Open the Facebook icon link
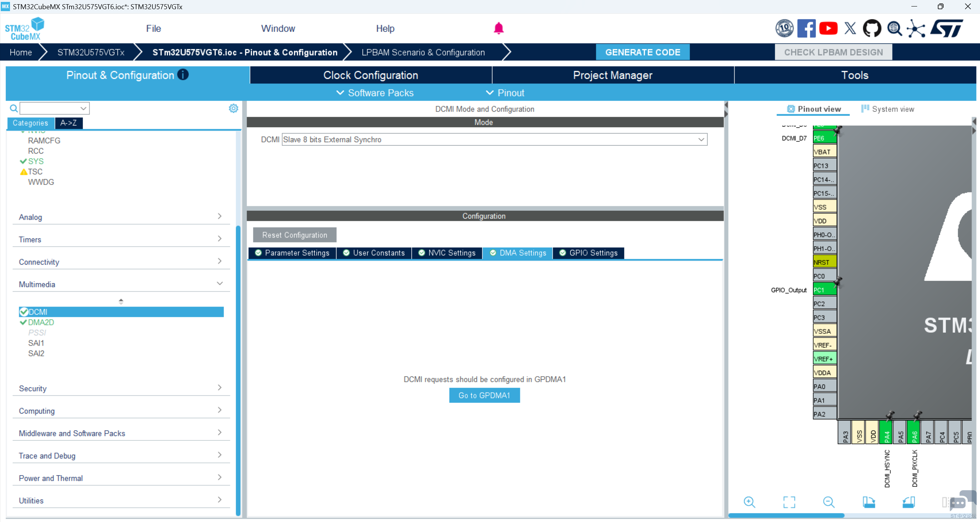This screenshot has height=522, width=980. 806,28
